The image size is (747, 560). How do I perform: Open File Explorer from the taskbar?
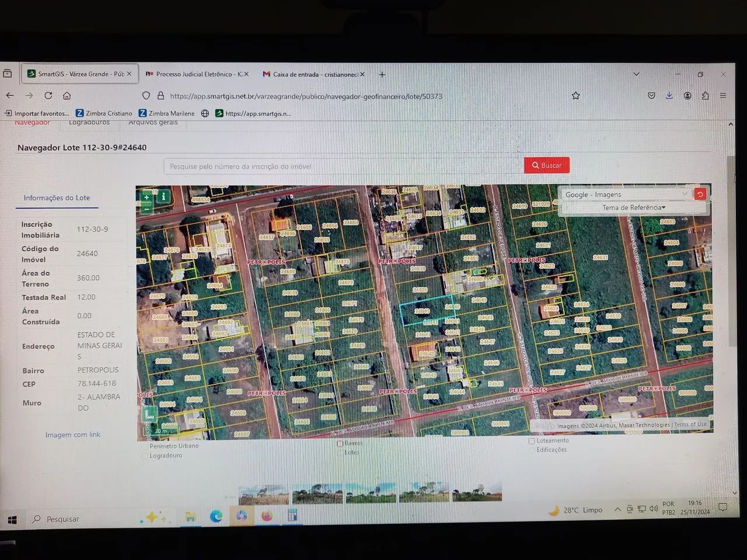[x=190, y=516]
